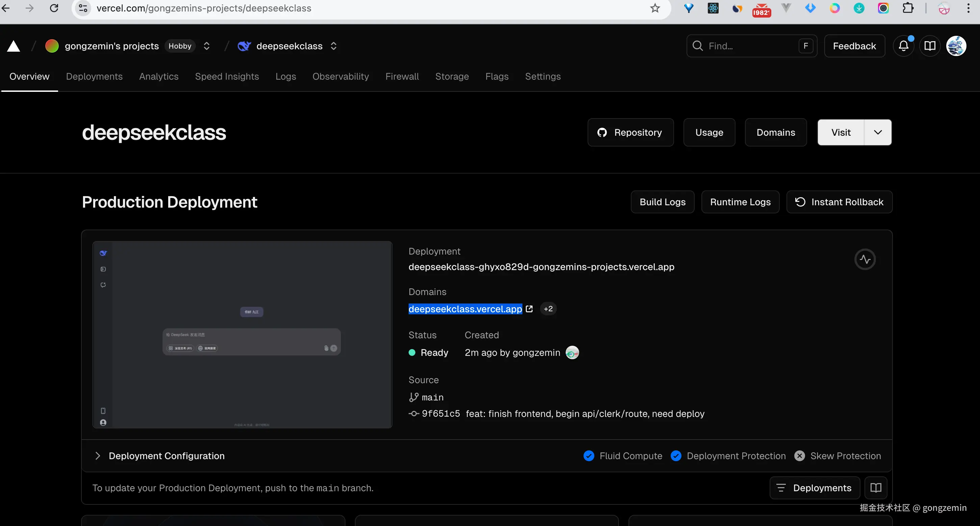
Task: Open Runtime Logs
Action: pos(740,202)
